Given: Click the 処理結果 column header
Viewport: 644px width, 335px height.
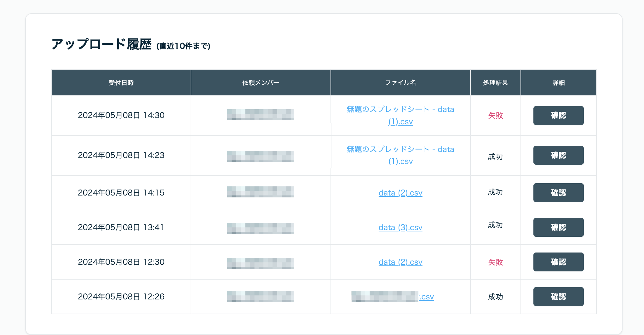Looking at the screenshot, I should pyautogui.click(x=495, y=82).
